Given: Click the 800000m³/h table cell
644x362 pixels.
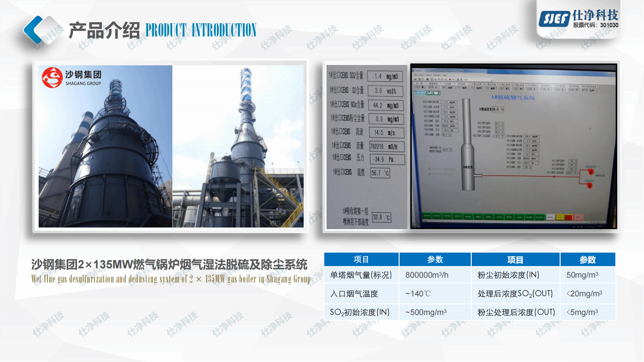Looking at the screenshot, I should [x=435, y=275].
